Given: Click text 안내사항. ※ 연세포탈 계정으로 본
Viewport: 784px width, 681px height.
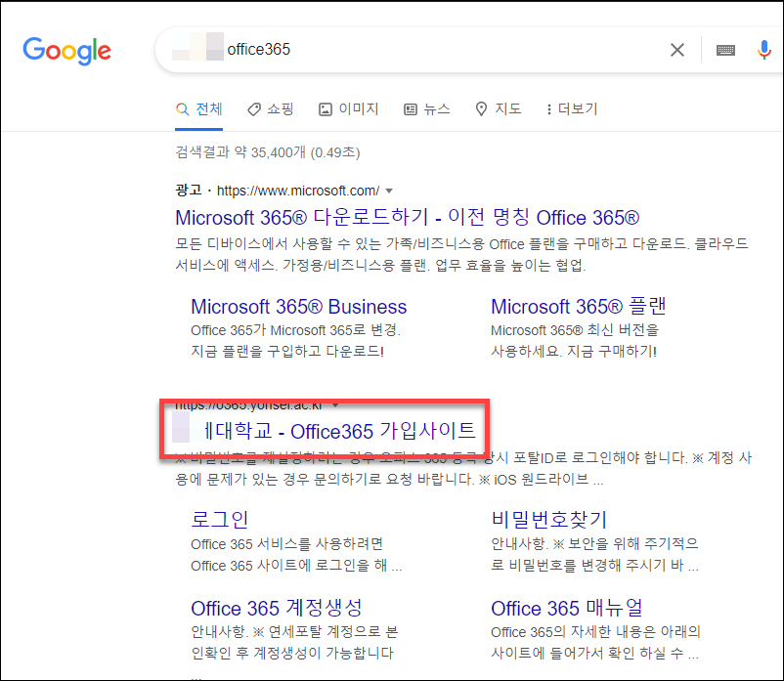Looking at the screenshot, I should pos(294,632).
